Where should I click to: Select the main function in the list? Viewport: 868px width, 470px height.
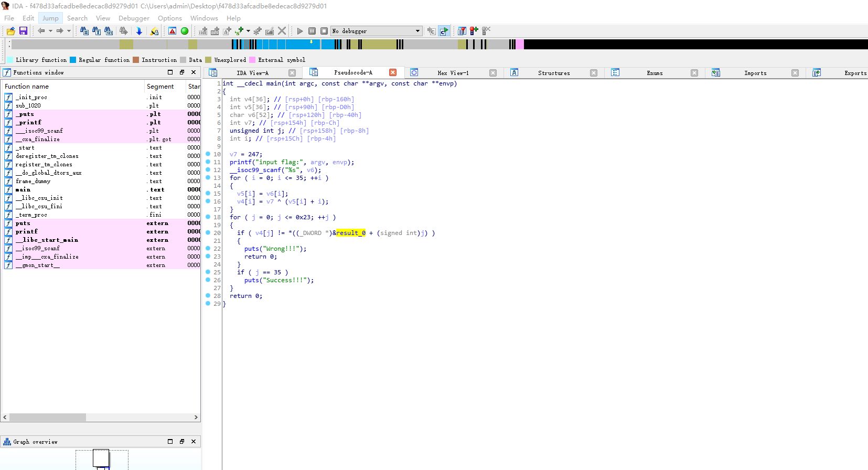[102, 189]
